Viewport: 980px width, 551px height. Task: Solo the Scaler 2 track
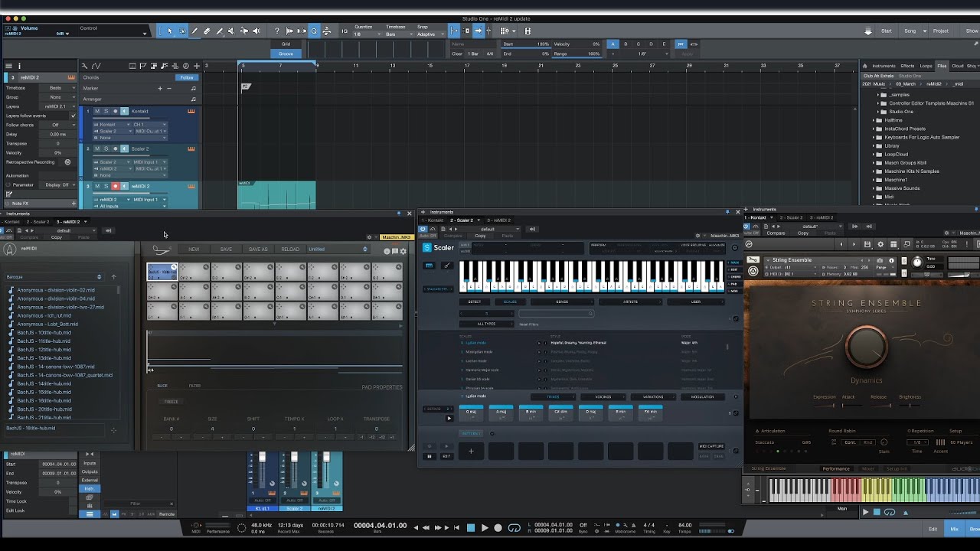point(106,148)
